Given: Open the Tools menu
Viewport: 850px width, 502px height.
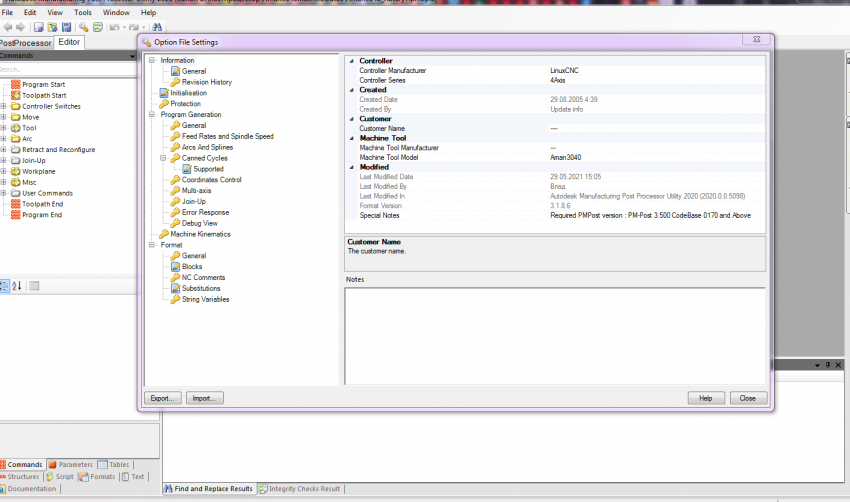Looking at the screenshot, I should 83,13.
